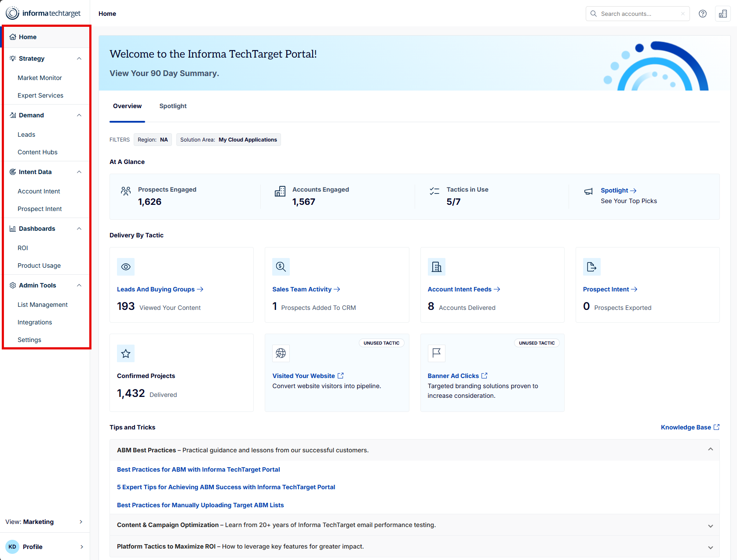Screen dimensions: 737x560
Task: Collapse the Strategy sidebar section
Action: click(x=79, y=58)
